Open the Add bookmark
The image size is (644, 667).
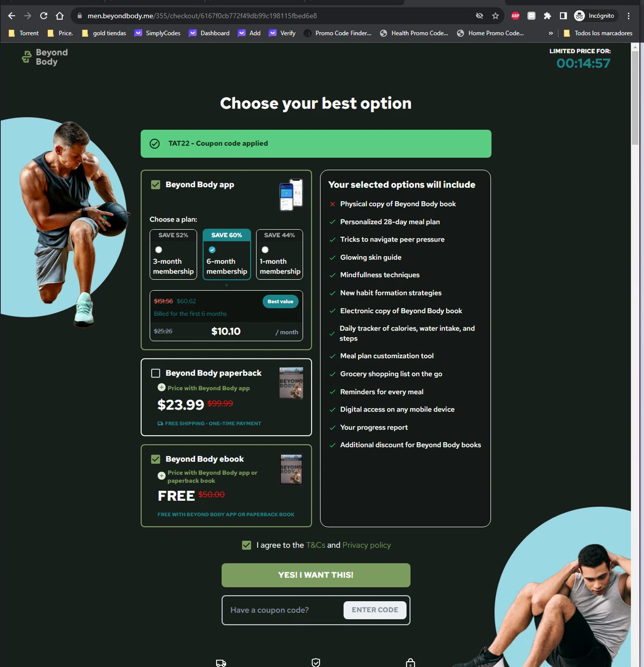[x=249, y=33]
